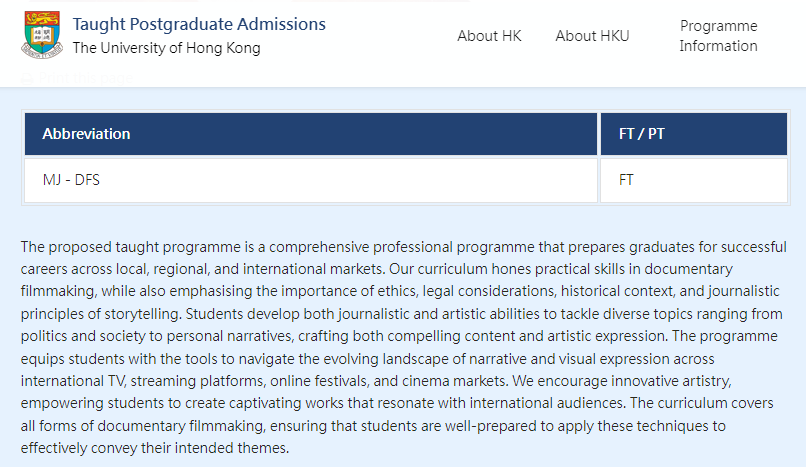Click the faded Print this page link
The image size is (806, 467).
tap(85, 79)
